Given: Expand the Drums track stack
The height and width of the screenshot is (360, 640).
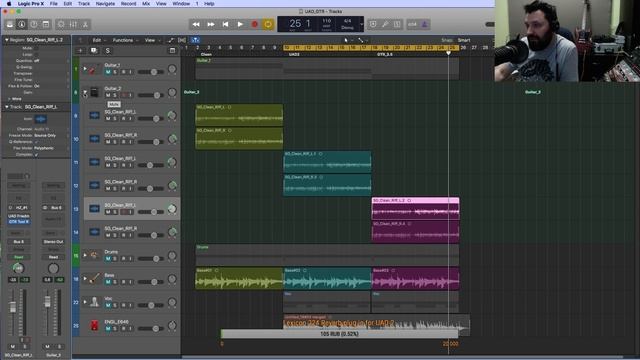Looking at the screenshot, I should 85,256.
